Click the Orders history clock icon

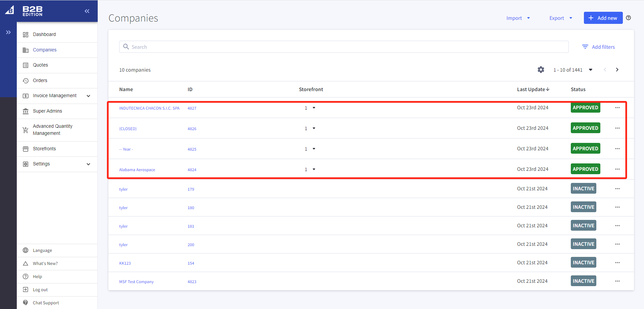coord(26,81)
